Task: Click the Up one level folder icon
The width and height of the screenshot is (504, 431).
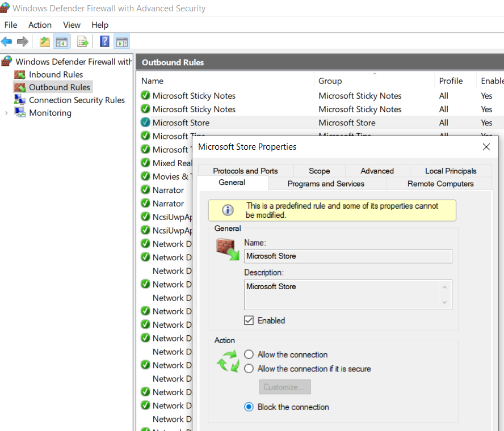Action: pos(45,41)
